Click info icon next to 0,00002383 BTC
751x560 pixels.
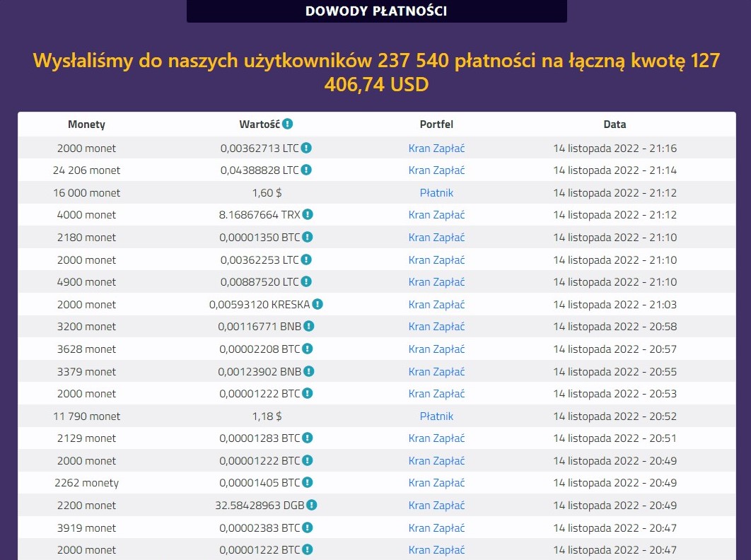click(308, 527)
